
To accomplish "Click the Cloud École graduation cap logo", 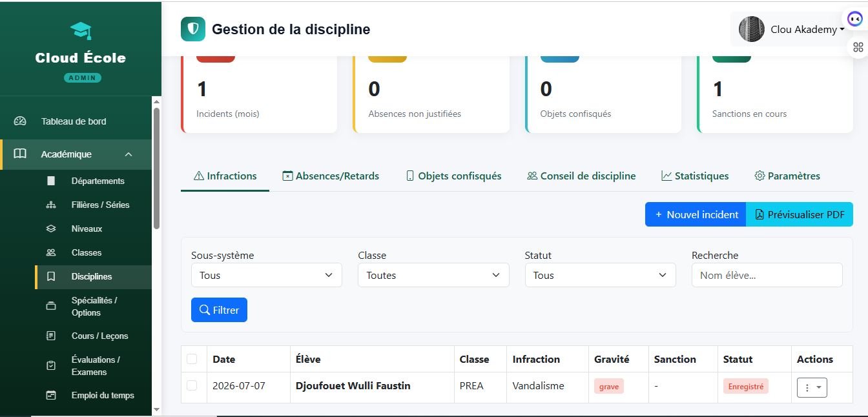I will point(81,30).
